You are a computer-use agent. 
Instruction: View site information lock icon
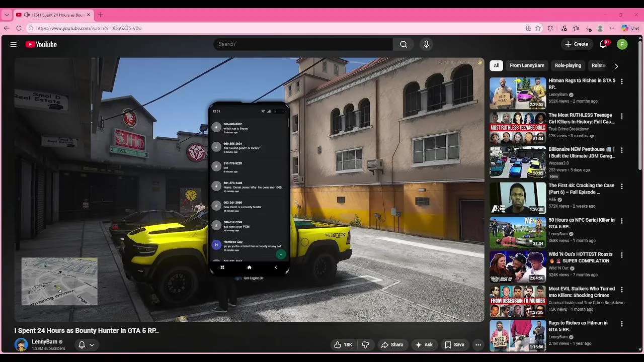tap(31, 28)
